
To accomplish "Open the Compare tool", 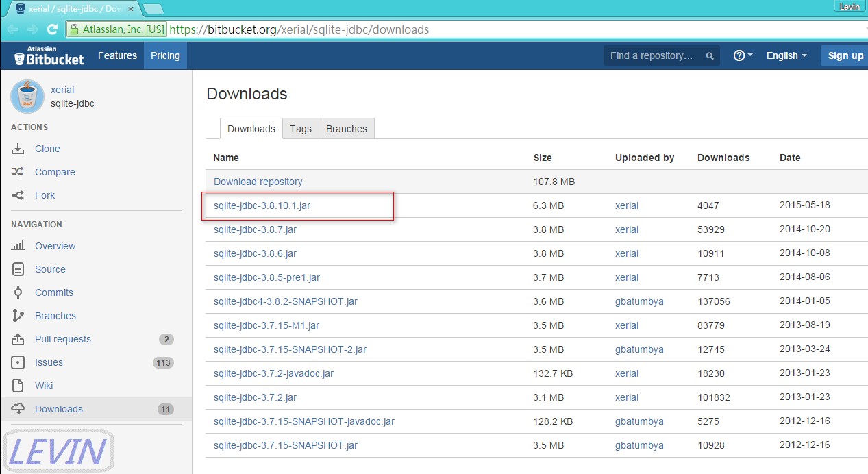I will [x=55, y=172].
